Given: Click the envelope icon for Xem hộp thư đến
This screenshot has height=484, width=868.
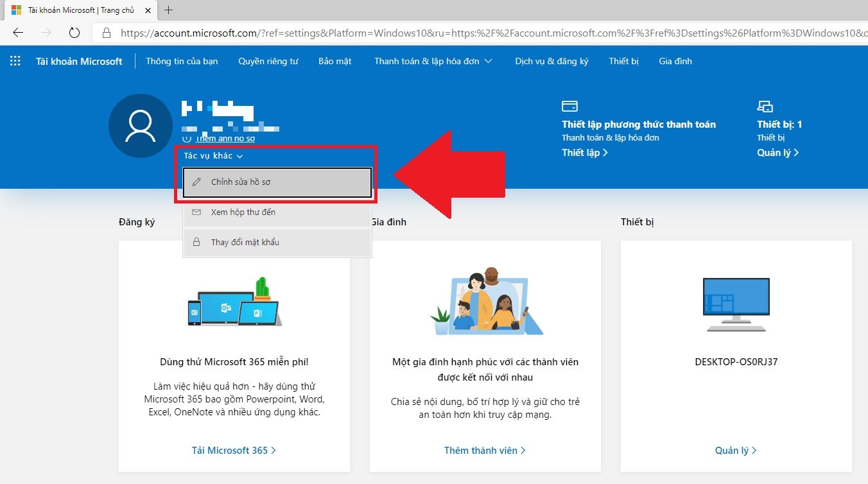Looking at the screenshot, I should [196, 212].
